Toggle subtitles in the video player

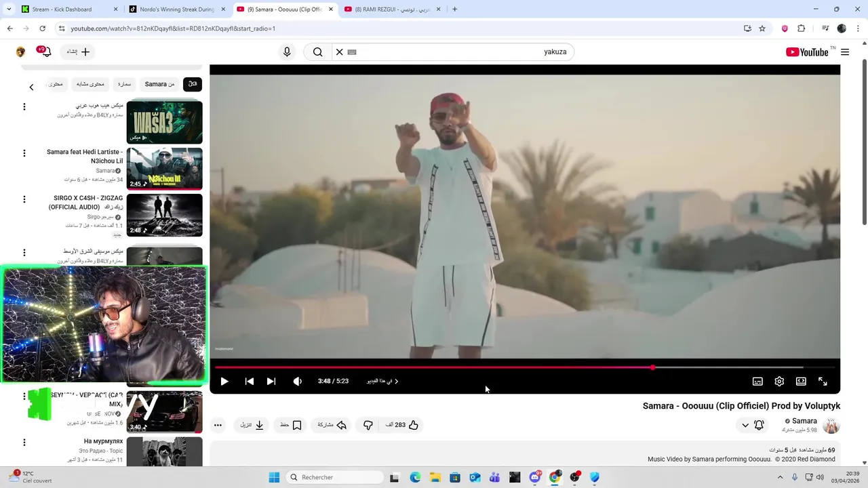pyautogui.click(x=757, y=382)
